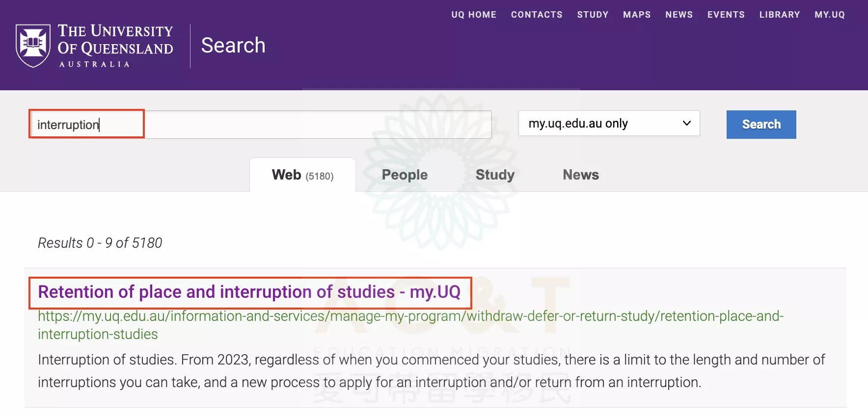868x416 pixels.
Task: Click the University of Queensland crest logo
Action: (x=33, y=46)
